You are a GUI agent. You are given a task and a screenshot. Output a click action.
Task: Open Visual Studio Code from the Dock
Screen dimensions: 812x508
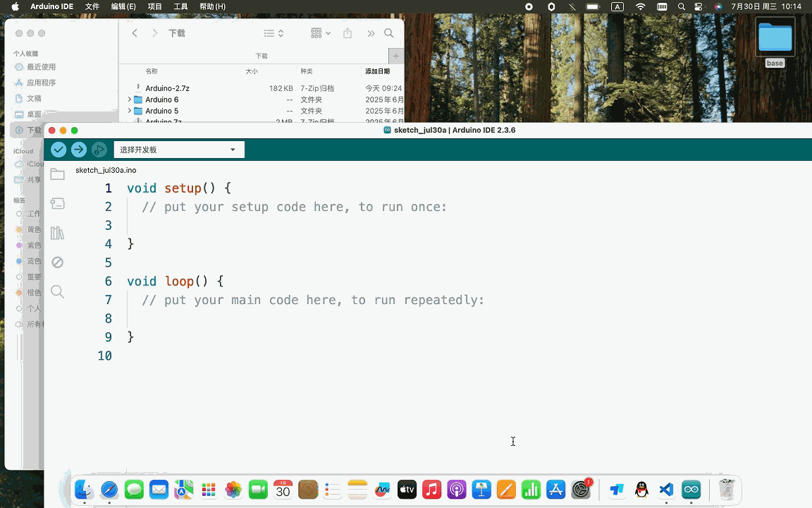pos(667,490)
